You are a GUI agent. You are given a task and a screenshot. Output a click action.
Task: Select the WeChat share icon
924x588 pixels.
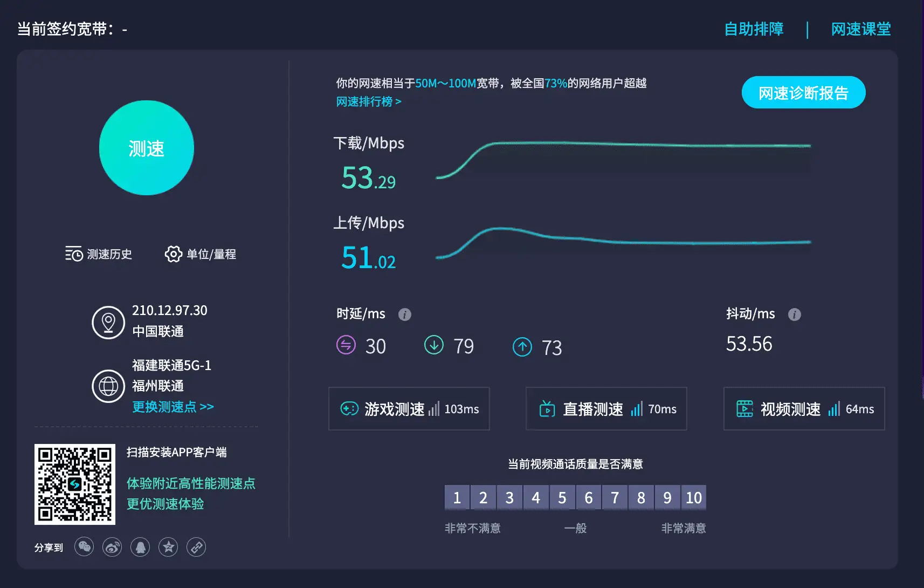(x=84, y=547)
